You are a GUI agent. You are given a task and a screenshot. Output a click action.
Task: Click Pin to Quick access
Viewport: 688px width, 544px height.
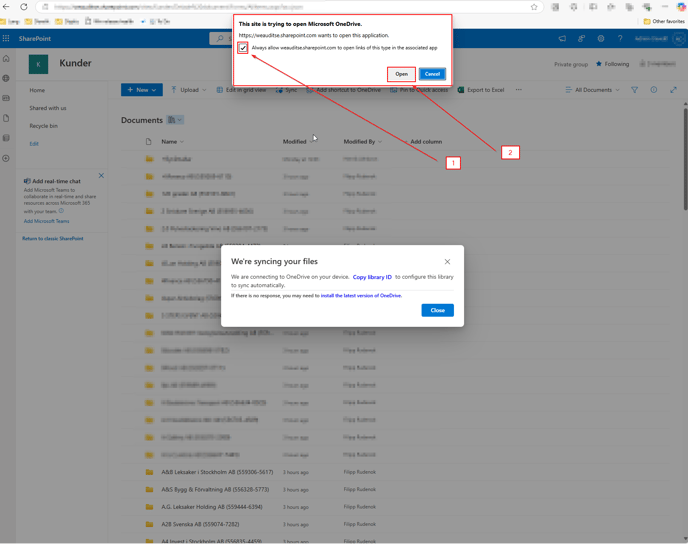419,90
